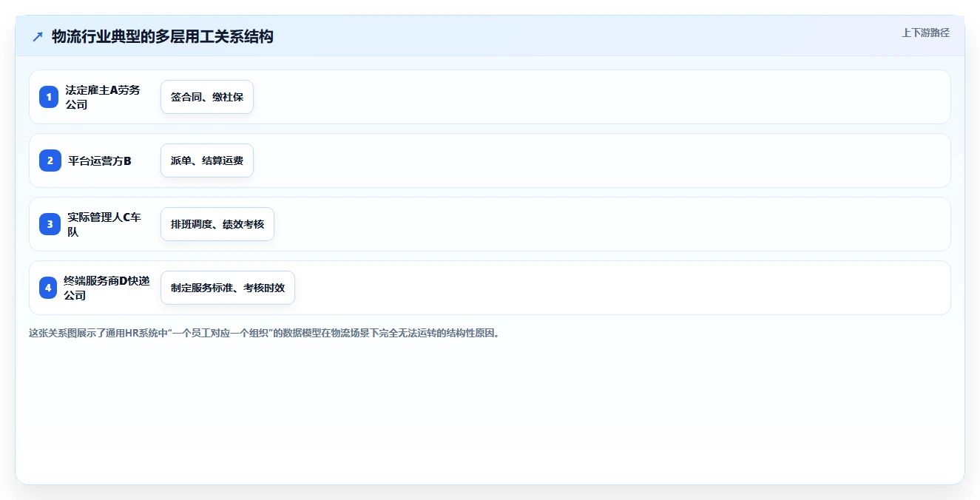The image size is (980, 500).
Task: Click the number 3 badge
Action: coord(50,224)
